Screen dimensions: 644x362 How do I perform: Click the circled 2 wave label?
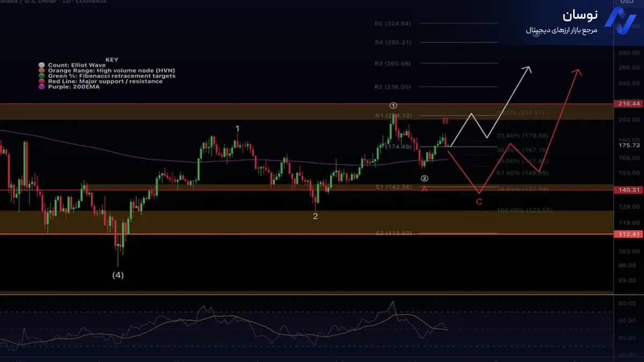tap(424, 179)
